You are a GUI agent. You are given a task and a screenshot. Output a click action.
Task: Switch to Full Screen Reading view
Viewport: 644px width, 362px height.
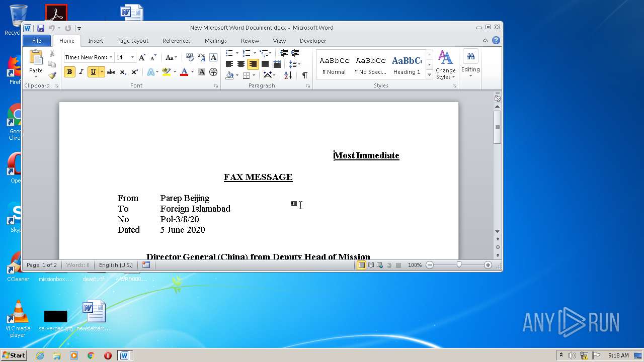pyautogui.click(x=371, y=265)
